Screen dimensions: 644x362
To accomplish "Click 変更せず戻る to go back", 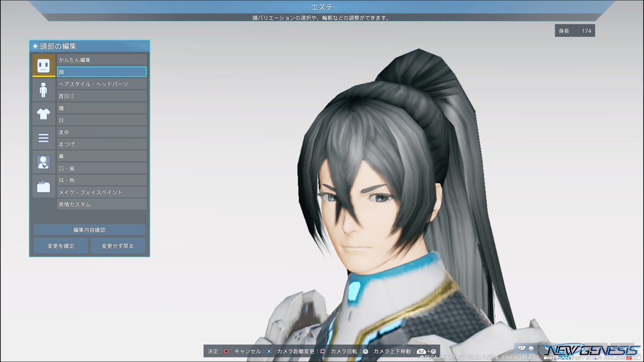I will click(x=118, y=246).
